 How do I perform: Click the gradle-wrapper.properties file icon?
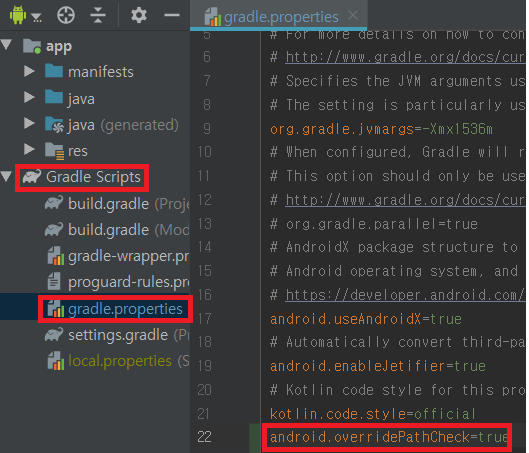pyautogui.click(x=56, y=256)
